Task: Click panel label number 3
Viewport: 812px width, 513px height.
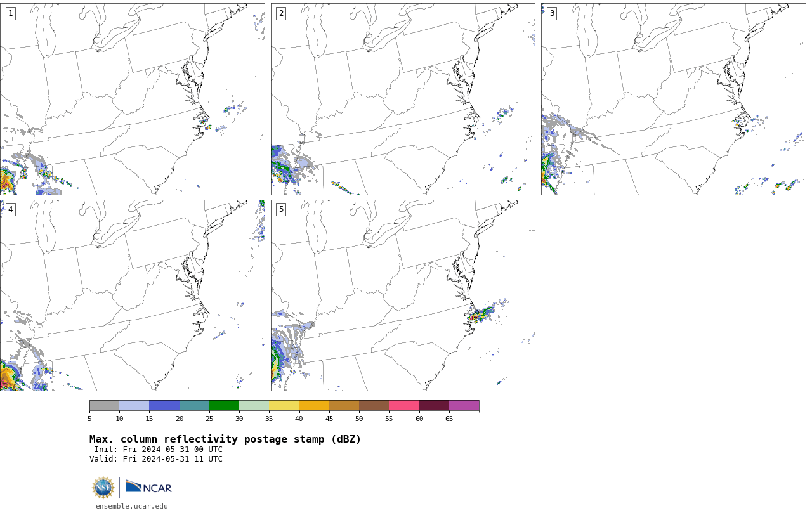Action: tap(552, 13)
